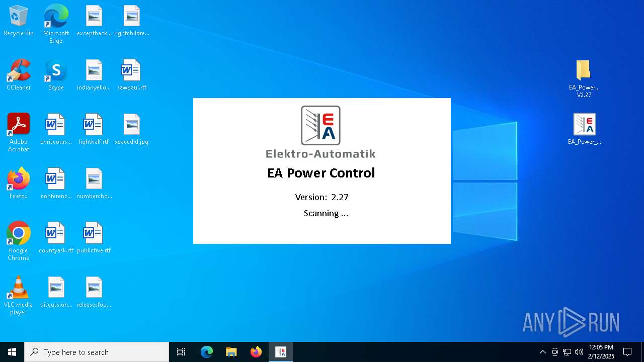Click the Scanning ... status text
This screenshot has height=362, width=644.
(x=326, y=213)
